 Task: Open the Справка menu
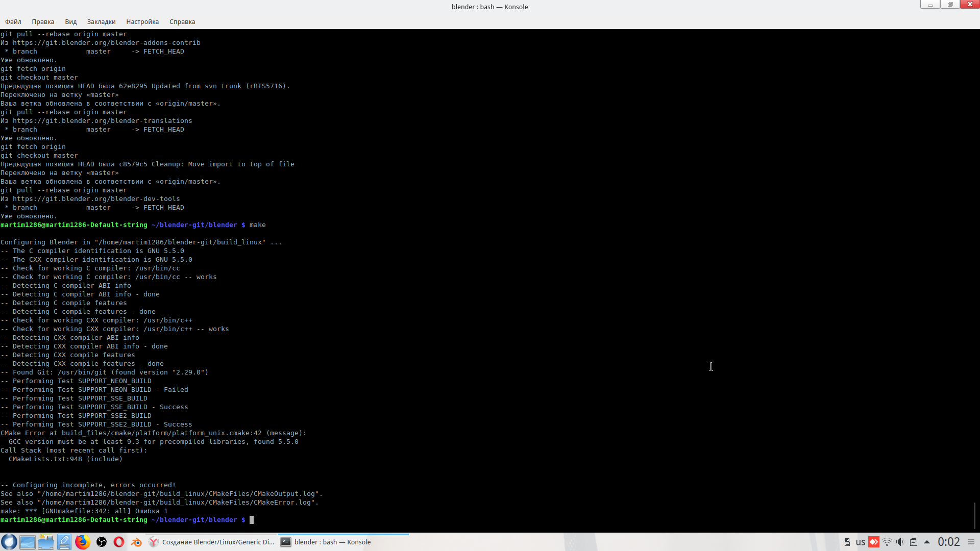click(182, 22)
